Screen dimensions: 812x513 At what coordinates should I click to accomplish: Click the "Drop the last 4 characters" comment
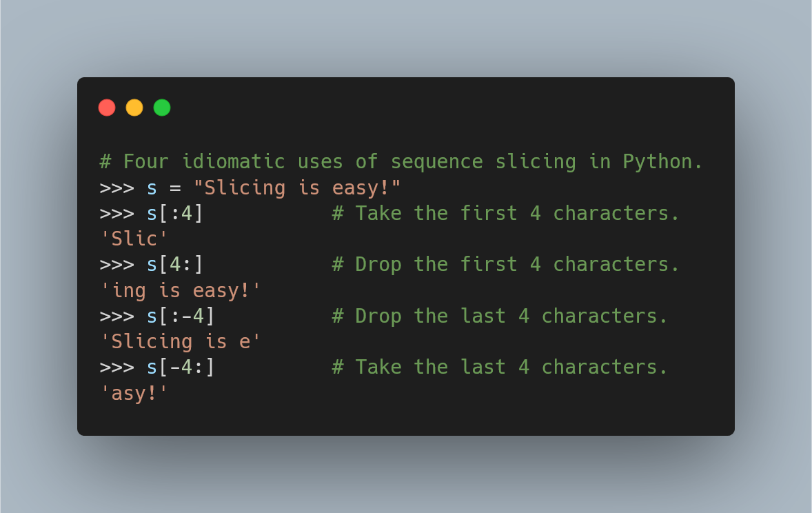[x=500, y=316]
